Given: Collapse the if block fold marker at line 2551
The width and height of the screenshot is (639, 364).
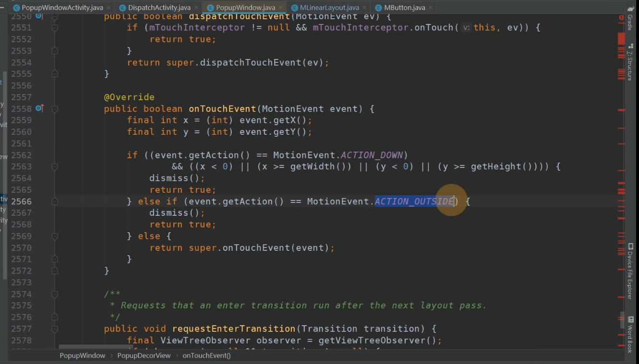Looking at the screenshot, I should [55, 28].
